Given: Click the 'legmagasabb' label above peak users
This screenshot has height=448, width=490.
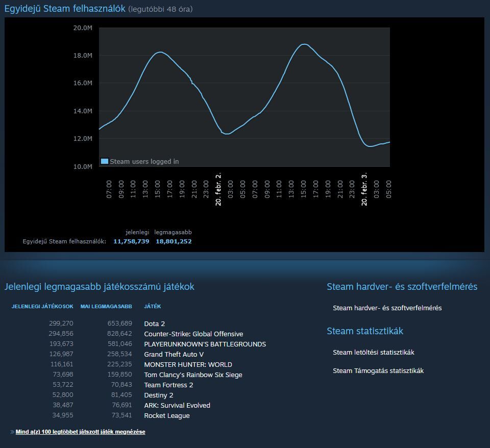Looking at the screenshot, I should tap(173, 232).
